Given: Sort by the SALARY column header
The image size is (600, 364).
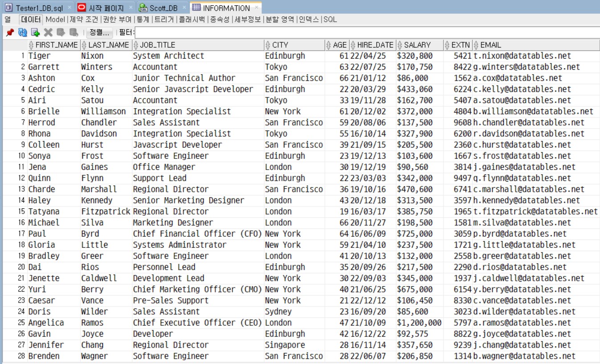Looking at the screenshot, I should (x=420, y=45).
